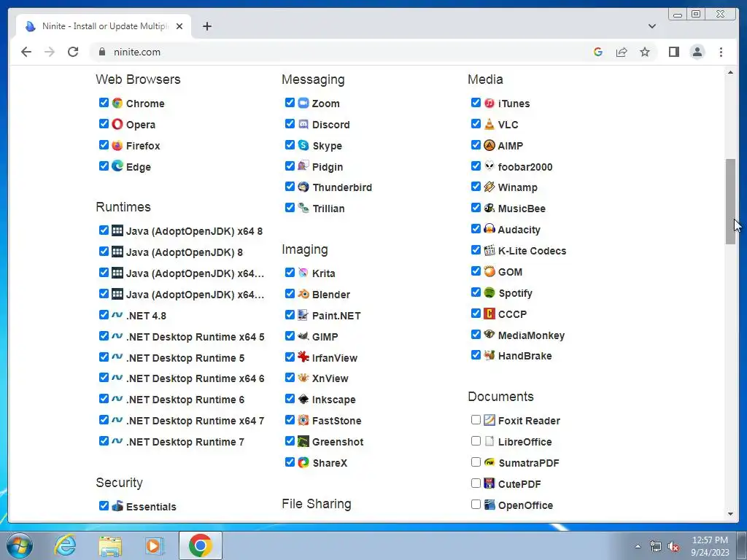The image size is (747, 560).
Task: Click the K-Lite Codecs label
Action: [532, 251]
